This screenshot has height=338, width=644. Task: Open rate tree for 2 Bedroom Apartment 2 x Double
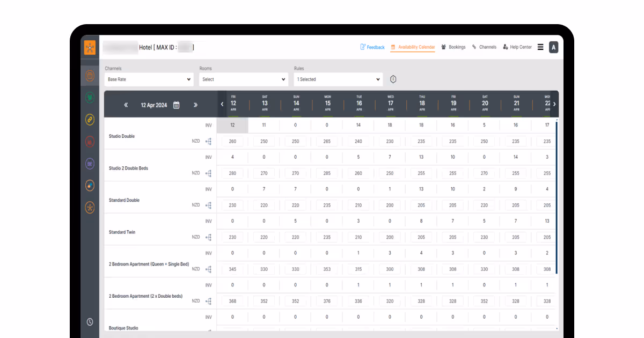coord(208,301)
